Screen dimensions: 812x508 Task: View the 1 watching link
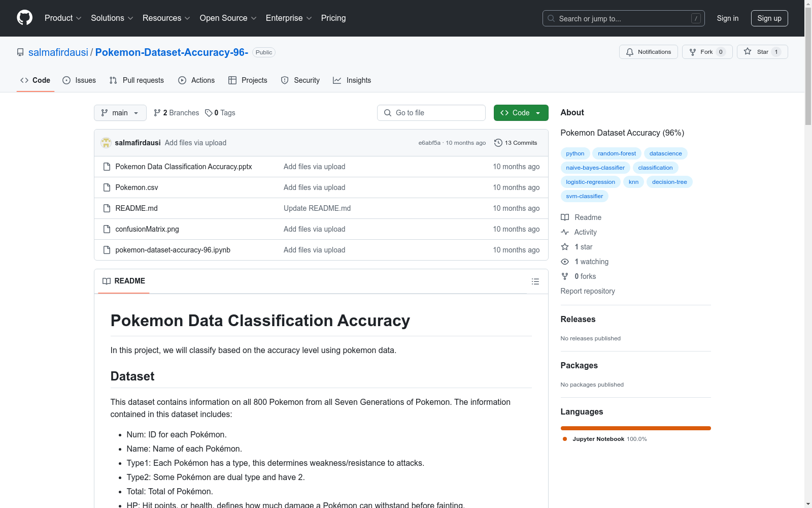click(585, 262)
